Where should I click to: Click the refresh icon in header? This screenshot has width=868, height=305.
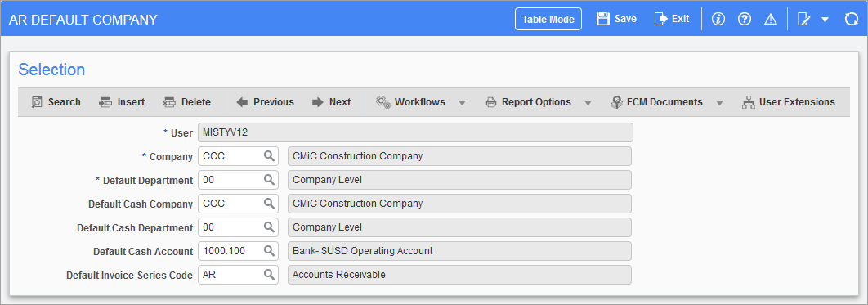[x=851, y=20]
